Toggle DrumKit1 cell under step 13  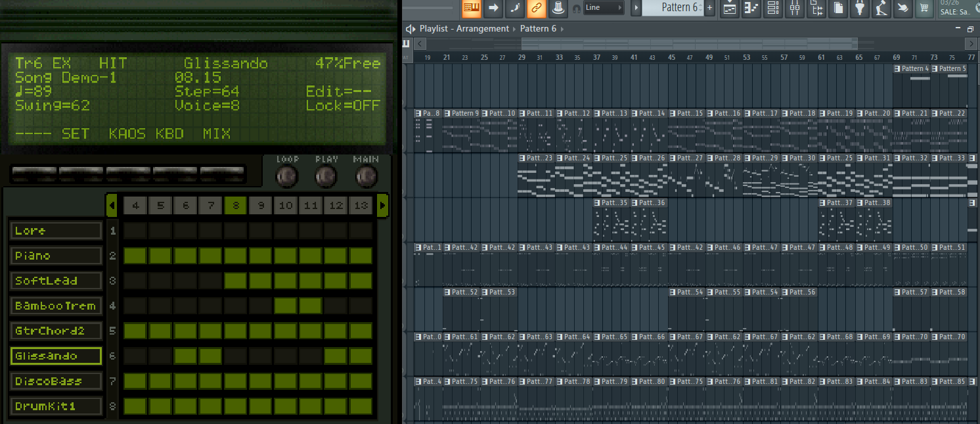[x=361, y=406]
